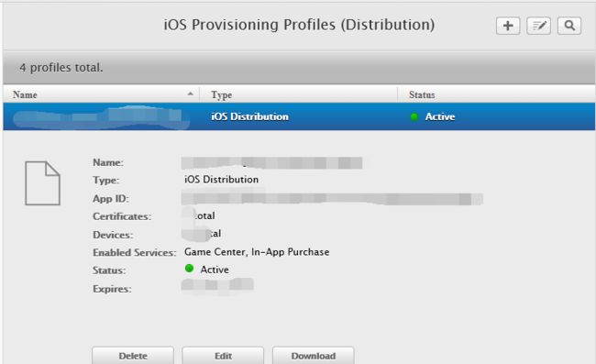Click the 'iOS Provisioning Profiles (Distribution)' heading

299,25
